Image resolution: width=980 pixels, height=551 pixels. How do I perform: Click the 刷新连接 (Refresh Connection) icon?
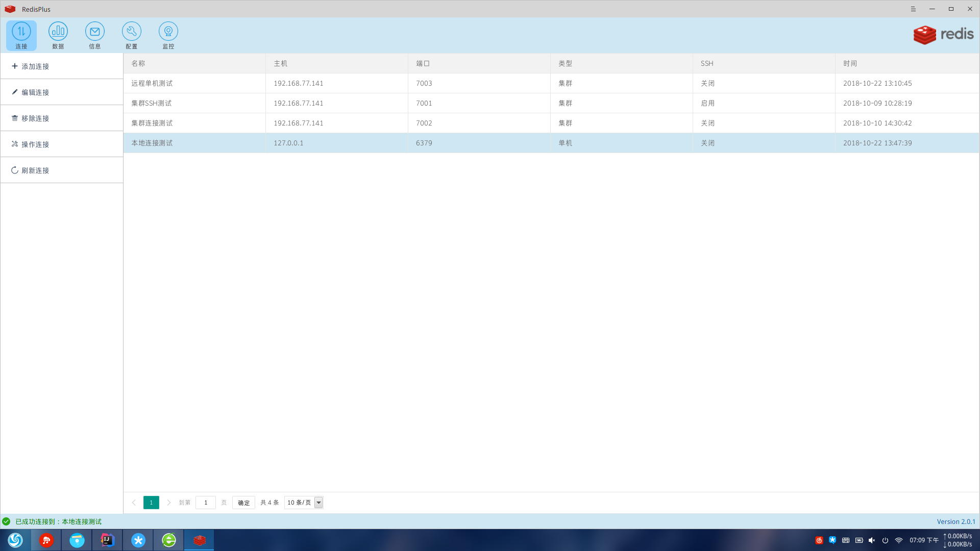[14, 170]
